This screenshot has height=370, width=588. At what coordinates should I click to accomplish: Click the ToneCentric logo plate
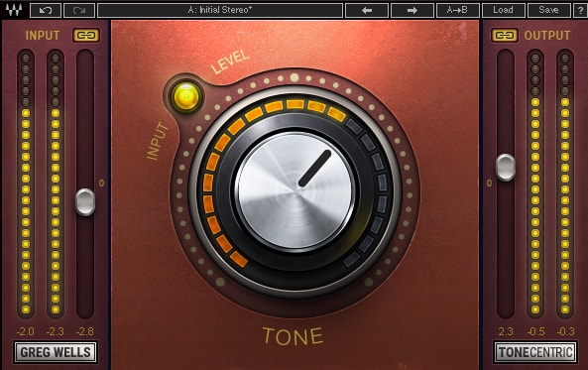tap(535, 352)
